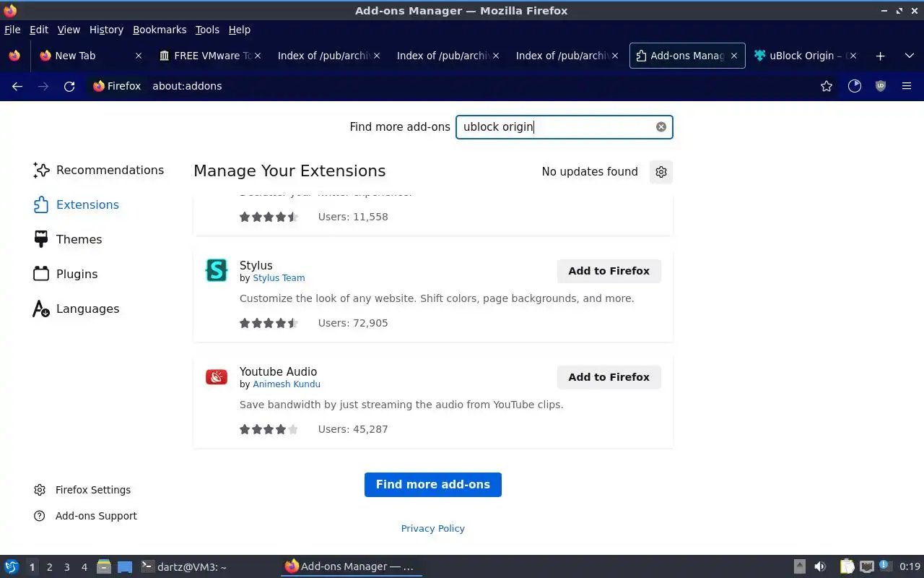Switch to workspace 3 in taskbar
The image size is (924, 578).
point(67,567)
